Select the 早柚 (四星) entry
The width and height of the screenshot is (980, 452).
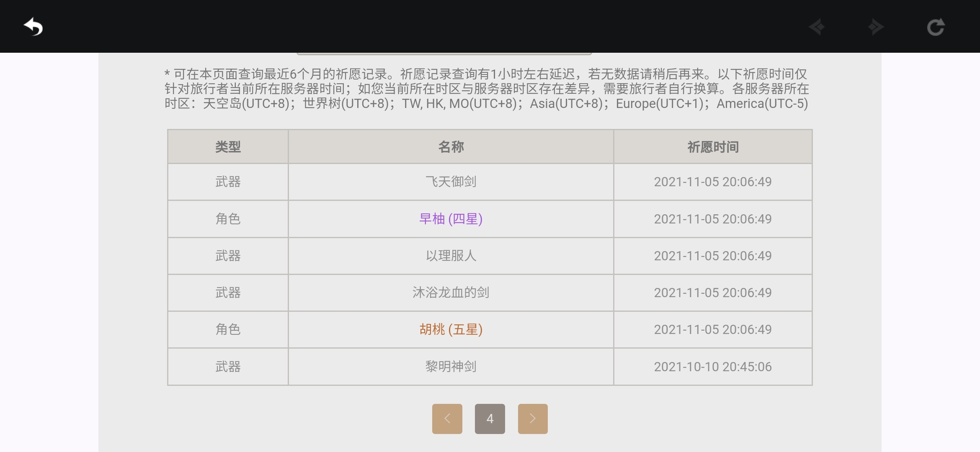pos(451,219)
